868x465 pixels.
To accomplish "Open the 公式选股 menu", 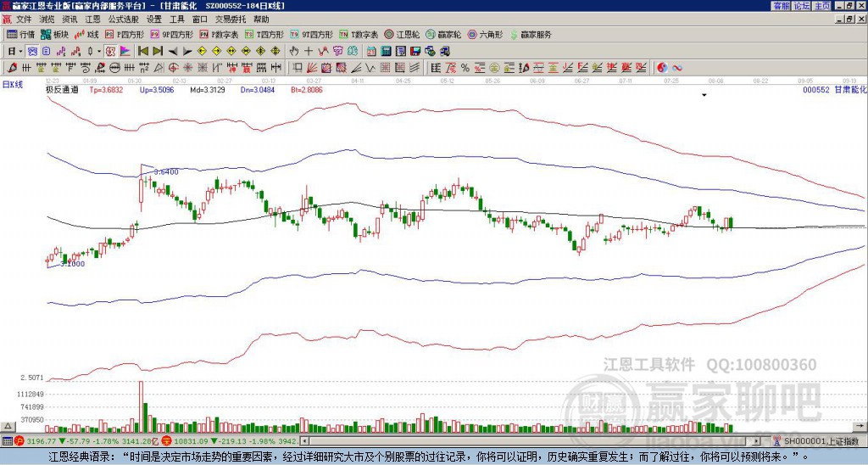I will pyautogui.click(x=123, y=20).
